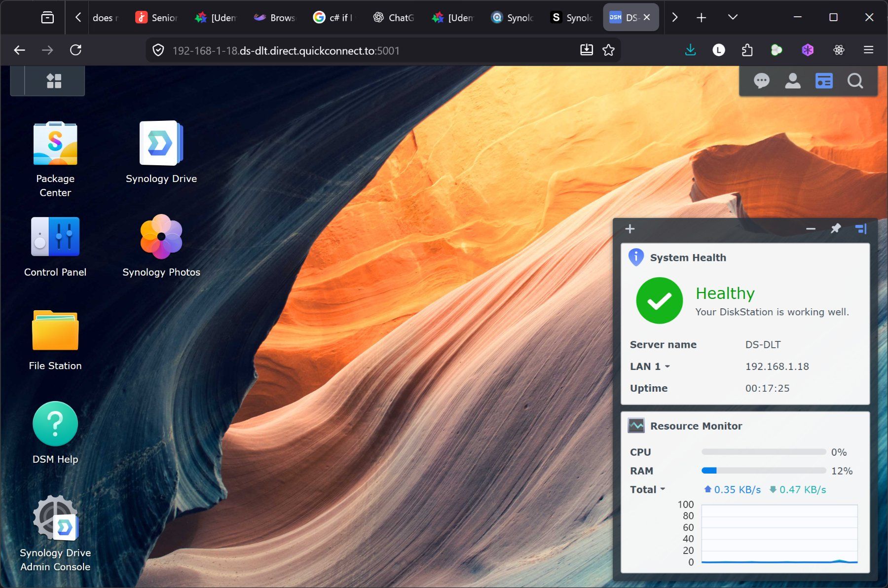This screenshot has width=888, height=588.
Task: Open the DSM main menu grid
Action: pos(54,80)
